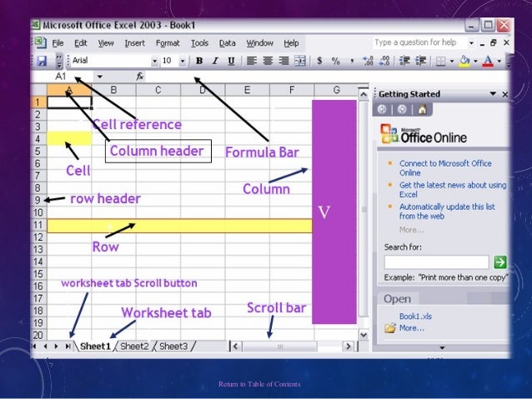The image size is (532, 399).
Task: Open the Edit menu
Action: [x=80, y=43]
